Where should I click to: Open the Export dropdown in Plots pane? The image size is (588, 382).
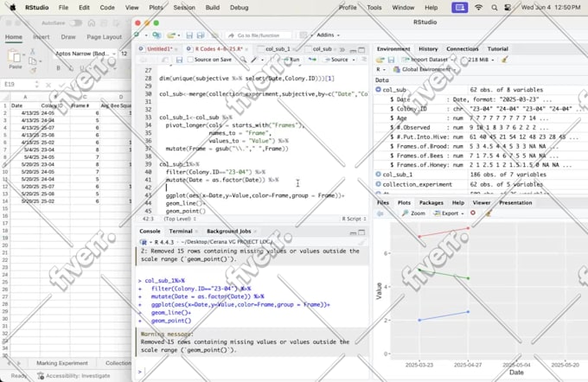pyautogui.click(x=449, y=213)
